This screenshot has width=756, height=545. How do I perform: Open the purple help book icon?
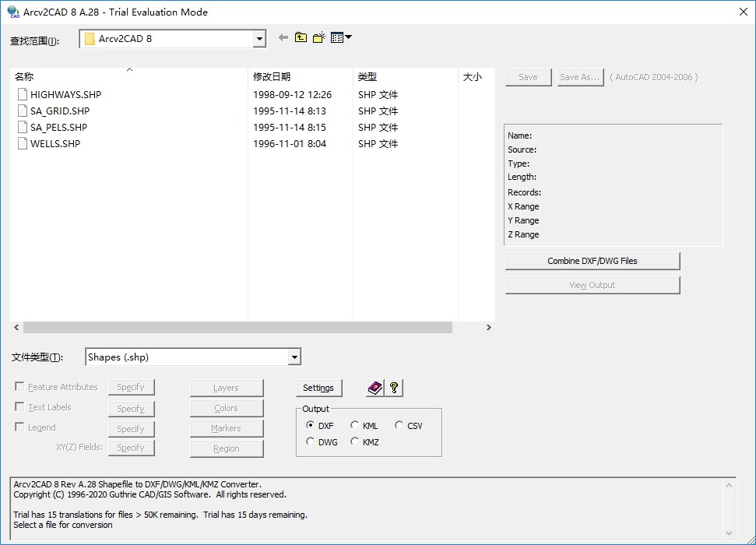375,388
